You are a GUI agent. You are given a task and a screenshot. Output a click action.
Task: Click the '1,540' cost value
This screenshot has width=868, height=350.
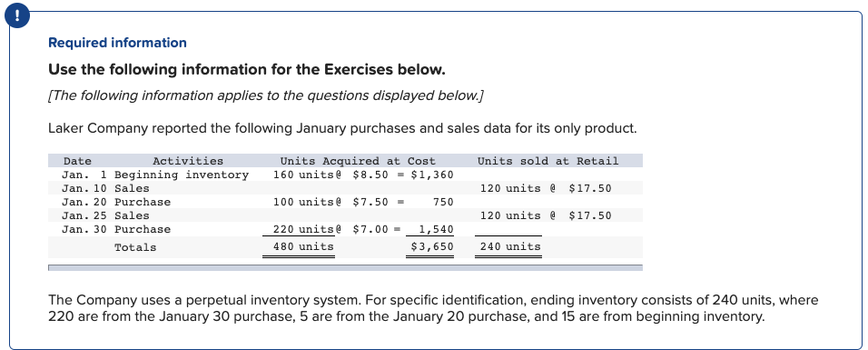(436, 229)
